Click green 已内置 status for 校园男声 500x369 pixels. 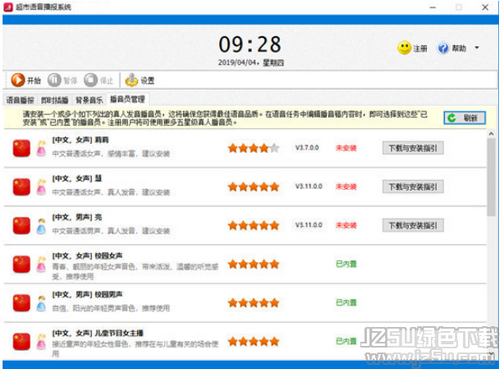[346, 303]
